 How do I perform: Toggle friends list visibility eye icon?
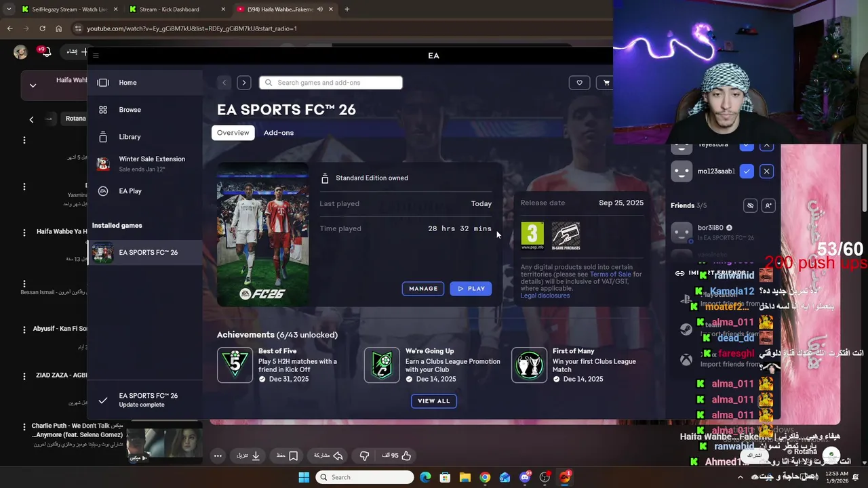pos(750,205)
